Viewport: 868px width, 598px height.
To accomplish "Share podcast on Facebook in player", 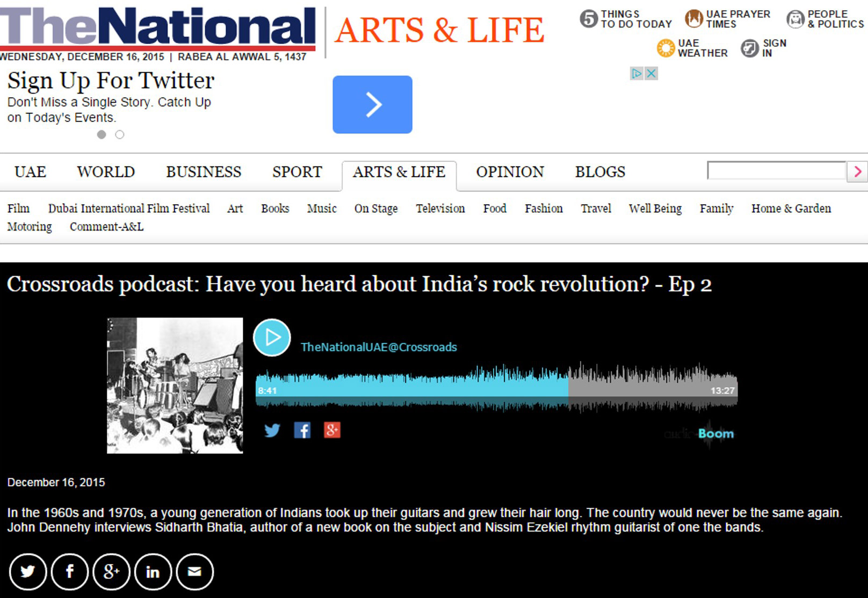I will (x=302, y=430).
